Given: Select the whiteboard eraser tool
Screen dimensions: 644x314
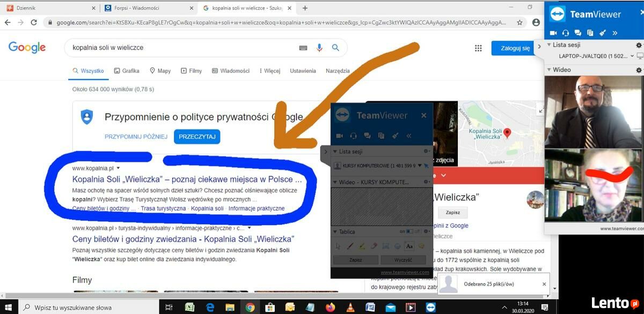Looking at the screenshot, I should [374, 246].
